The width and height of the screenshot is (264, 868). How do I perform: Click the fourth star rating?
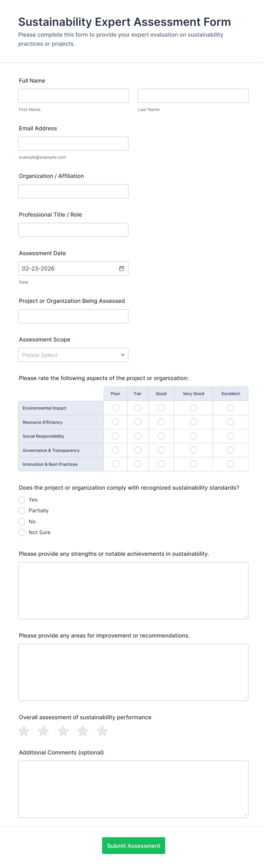click(x=83, y=731)
